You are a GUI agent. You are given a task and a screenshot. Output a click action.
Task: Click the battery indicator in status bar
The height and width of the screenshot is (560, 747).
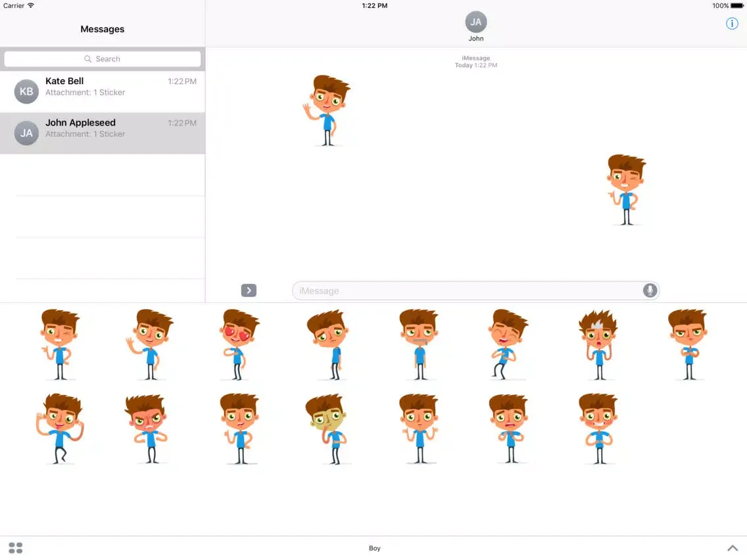coord(736,6)
